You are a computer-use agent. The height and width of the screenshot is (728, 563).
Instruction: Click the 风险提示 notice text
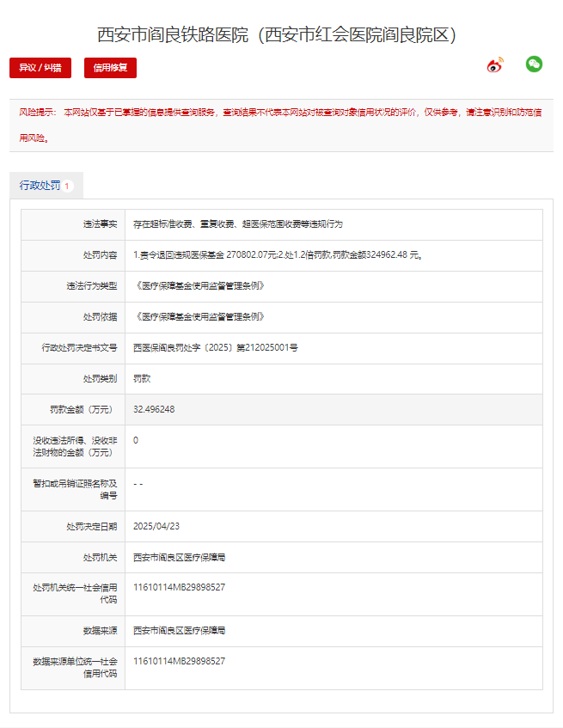(281, 125)
